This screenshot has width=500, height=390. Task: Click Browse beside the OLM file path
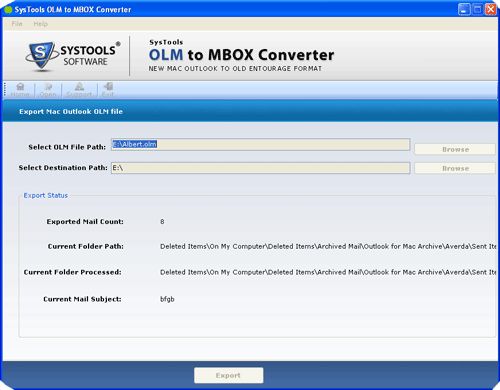click(x=455, y=149)
